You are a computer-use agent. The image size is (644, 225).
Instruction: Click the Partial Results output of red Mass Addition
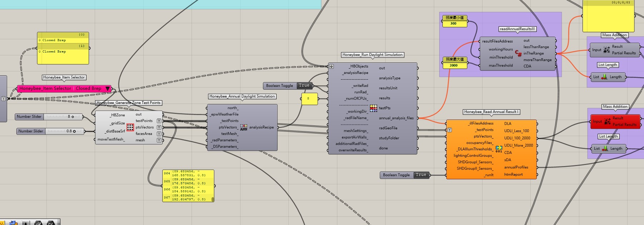pos(624,125)
